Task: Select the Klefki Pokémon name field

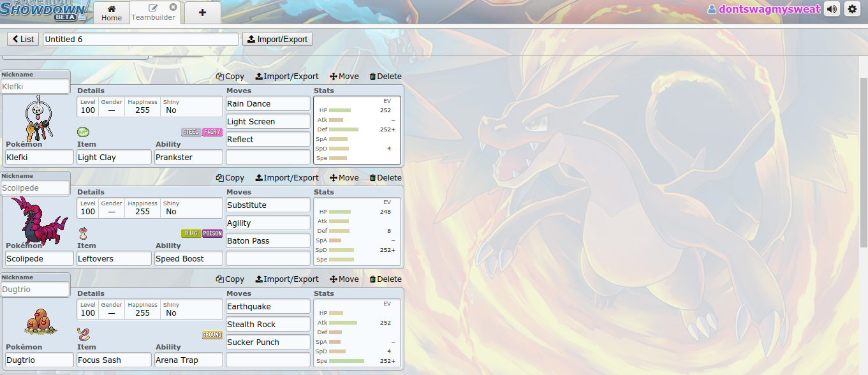Action: tap(40, 157)
